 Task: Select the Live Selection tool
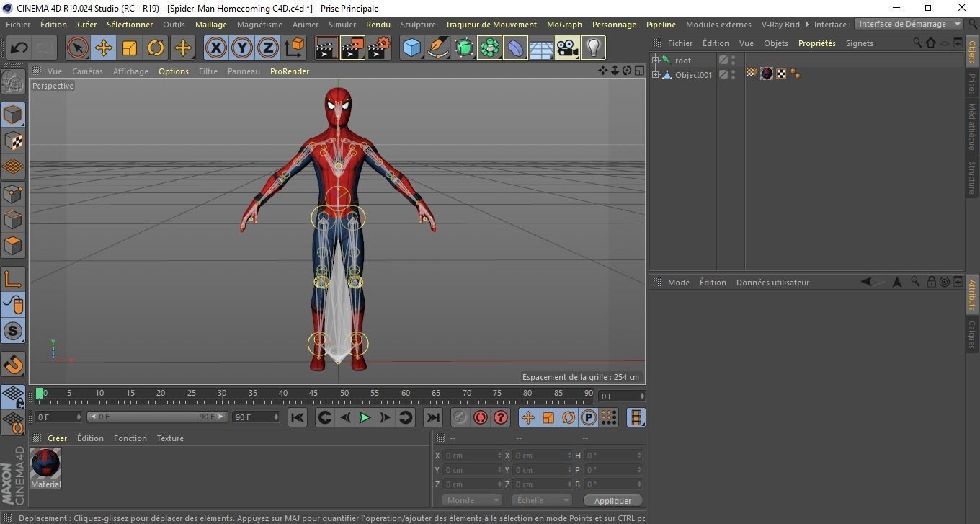click(77, 48)
